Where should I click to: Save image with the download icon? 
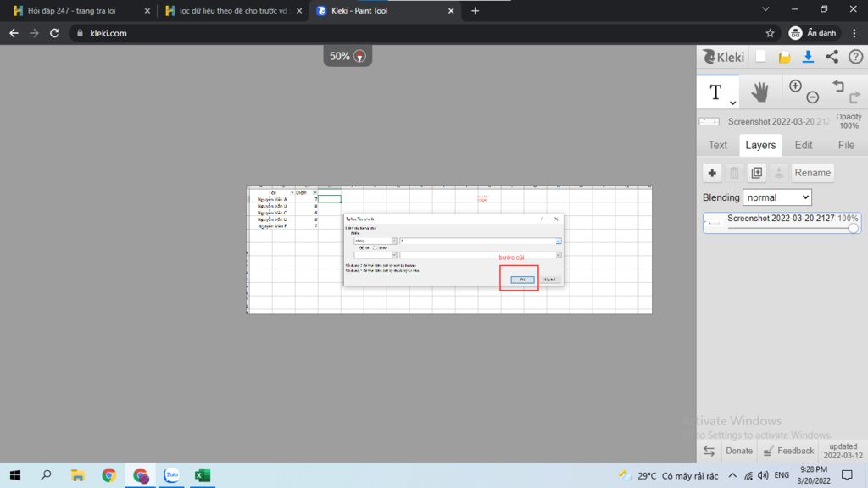pyautogui.click(x=808, y=57)
